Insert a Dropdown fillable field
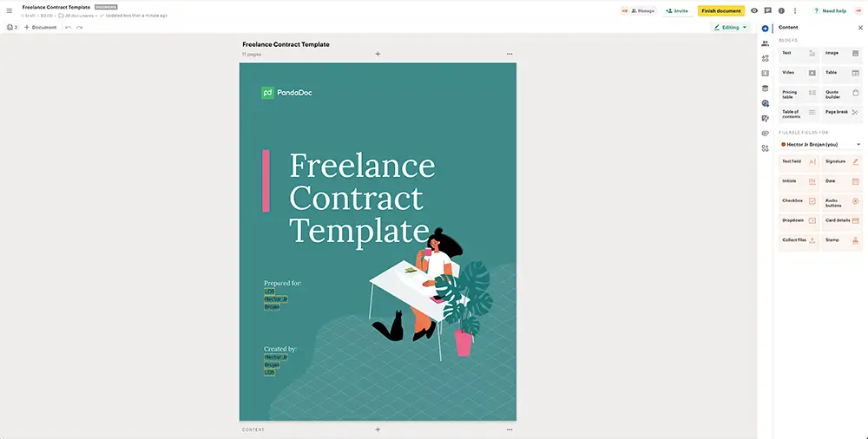Viewport: 868px width, 439px height. click(798, 220)
